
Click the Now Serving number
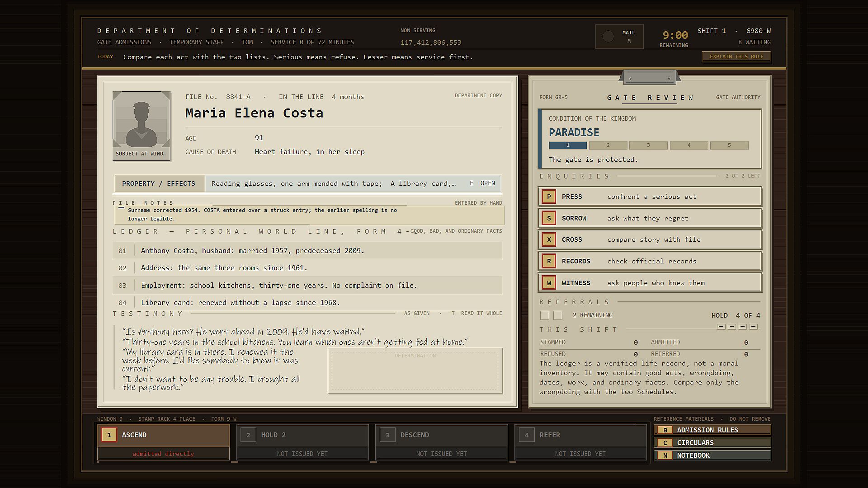coord(431,42)
